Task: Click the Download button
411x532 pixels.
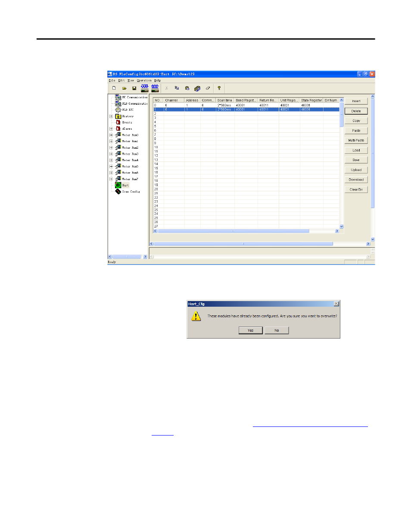Action: coord(356,180)
